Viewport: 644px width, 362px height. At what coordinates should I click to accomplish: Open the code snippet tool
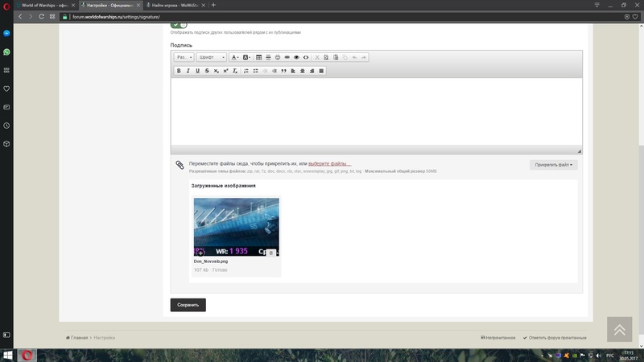click(306, 58)
